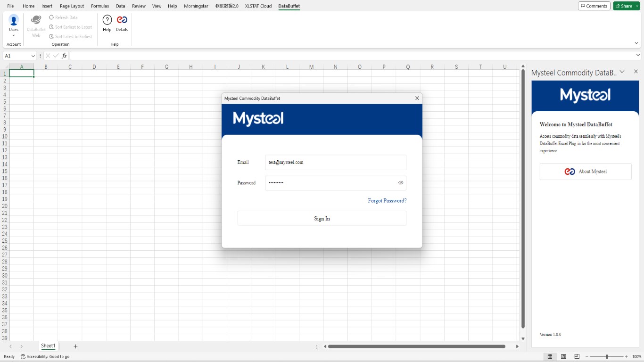644x362 pixels.
Task: Switch to the Data ribbon tab
Action: (120, 6)
